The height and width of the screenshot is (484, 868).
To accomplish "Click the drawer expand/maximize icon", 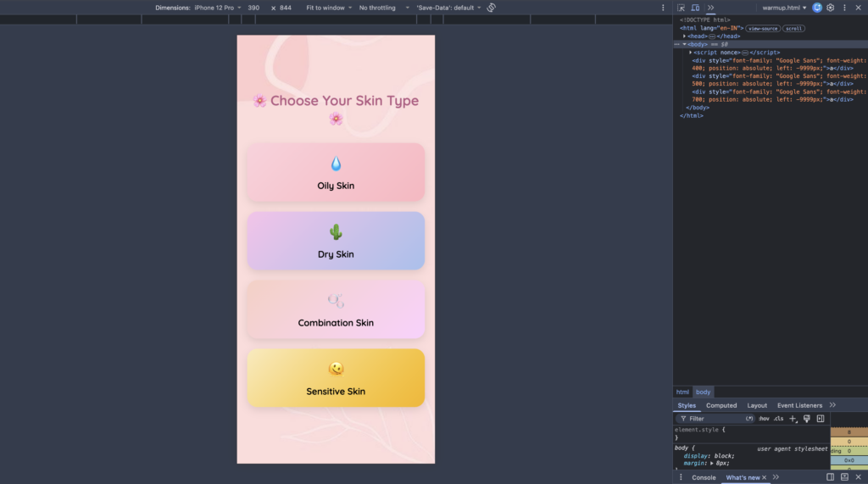I will (844, 477).
